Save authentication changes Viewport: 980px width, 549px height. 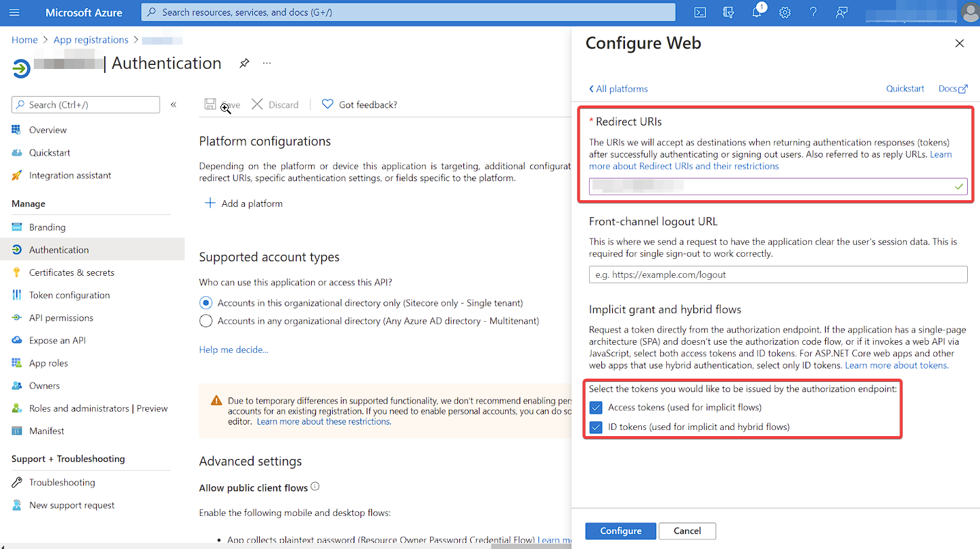222,105
